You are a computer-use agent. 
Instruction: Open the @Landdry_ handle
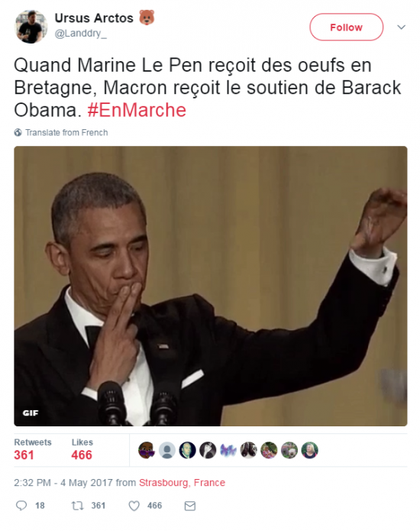point(80,33)
